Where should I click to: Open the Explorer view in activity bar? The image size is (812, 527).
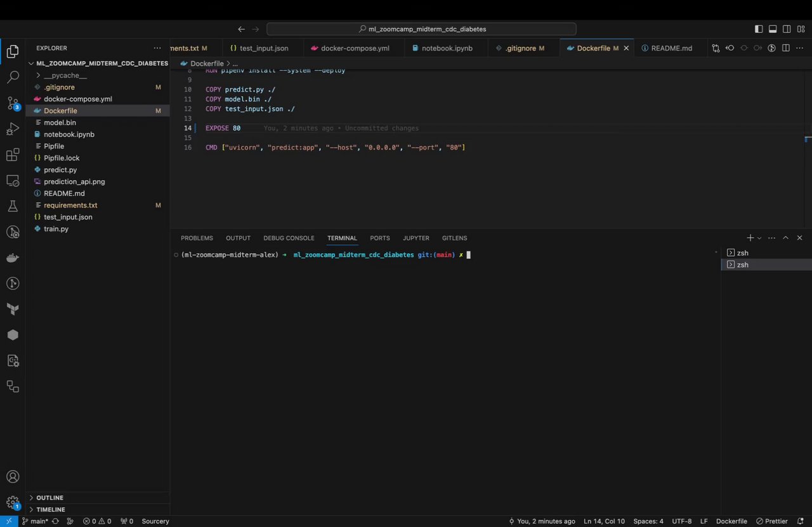pos(13,52)
